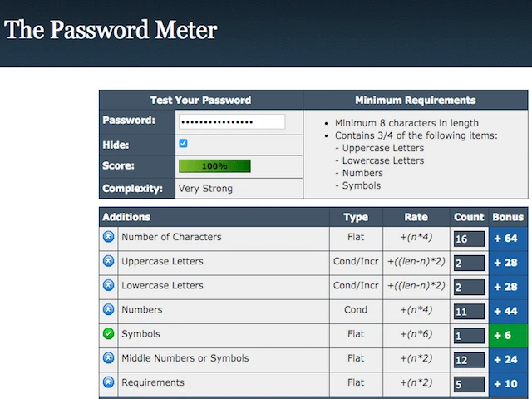Click the green Symbols checkmark icon
The height and width of the screenshot is (399, 532).
(108, 334)
